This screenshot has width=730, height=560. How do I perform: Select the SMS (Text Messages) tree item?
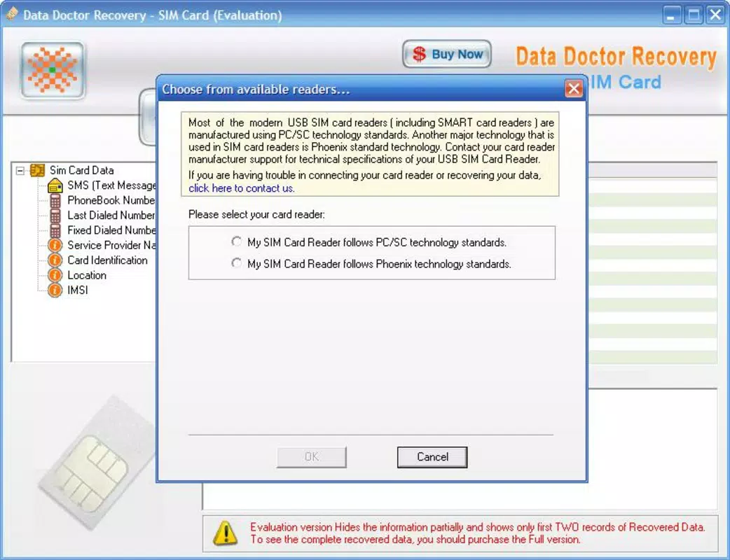click(x=111, y=185)
